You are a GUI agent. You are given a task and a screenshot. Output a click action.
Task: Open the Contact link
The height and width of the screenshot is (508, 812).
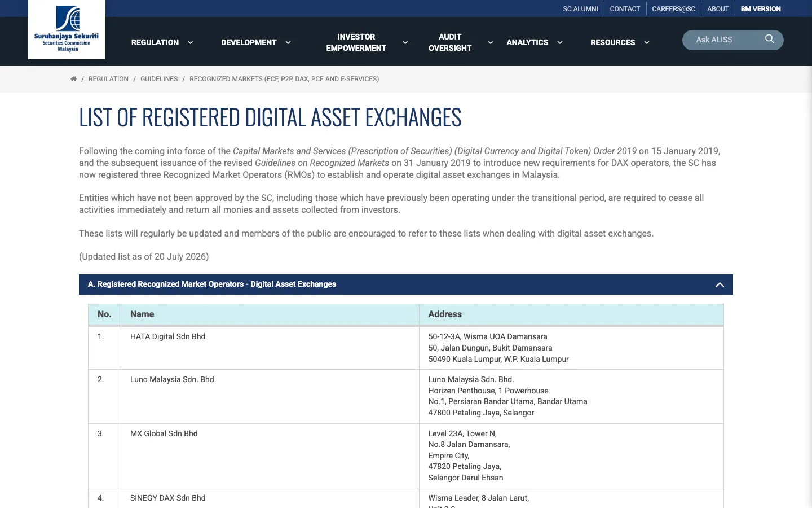click(625, 9)
